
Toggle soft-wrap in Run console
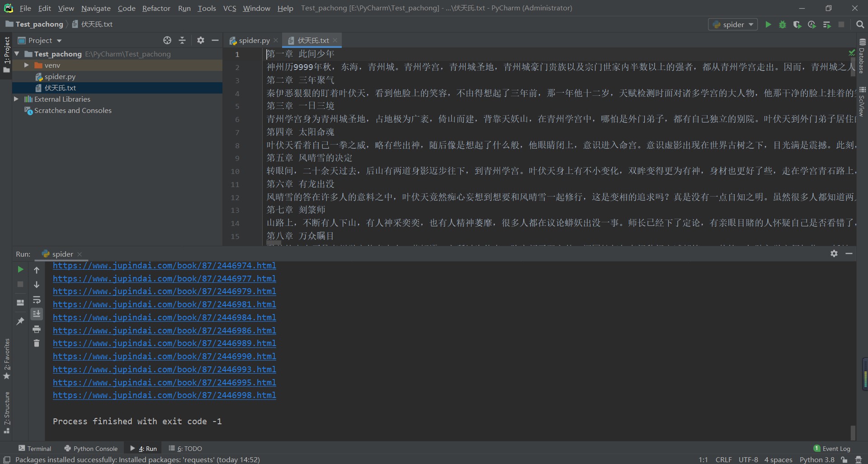click(37, 300)
